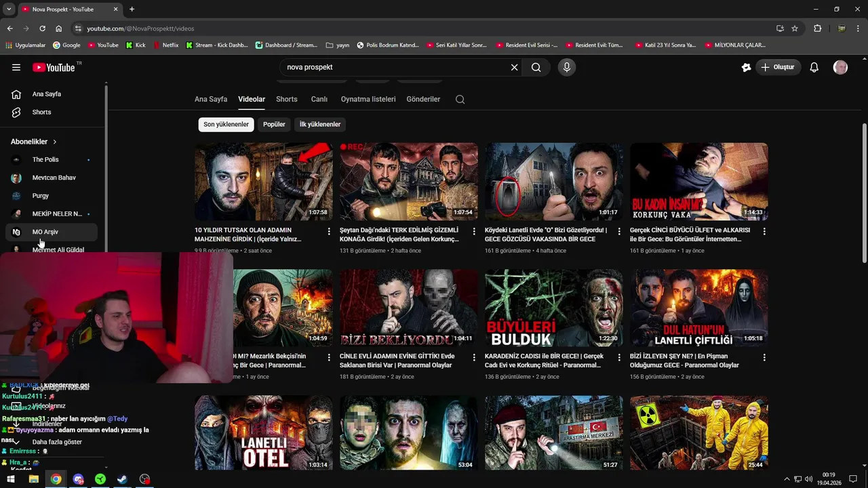This screenshot has width=868, height=488.
Task: Switch to the Gönderiler channel tab
Action: pos(423,99)
